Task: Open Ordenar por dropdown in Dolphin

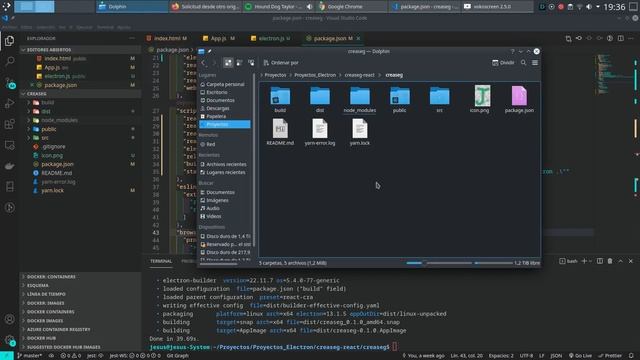Action: tap(281, 63)
